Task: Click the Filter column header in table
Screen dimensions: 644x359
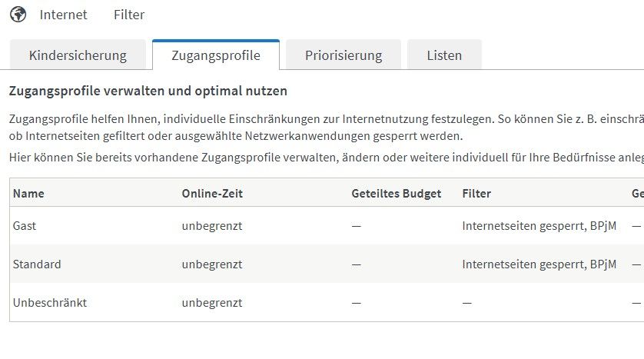Action: pyautogui.click(x=476, y=194)
